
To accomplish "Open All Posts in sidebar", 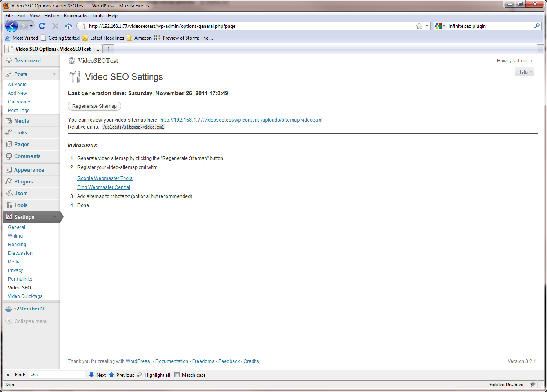I will 17,85.
